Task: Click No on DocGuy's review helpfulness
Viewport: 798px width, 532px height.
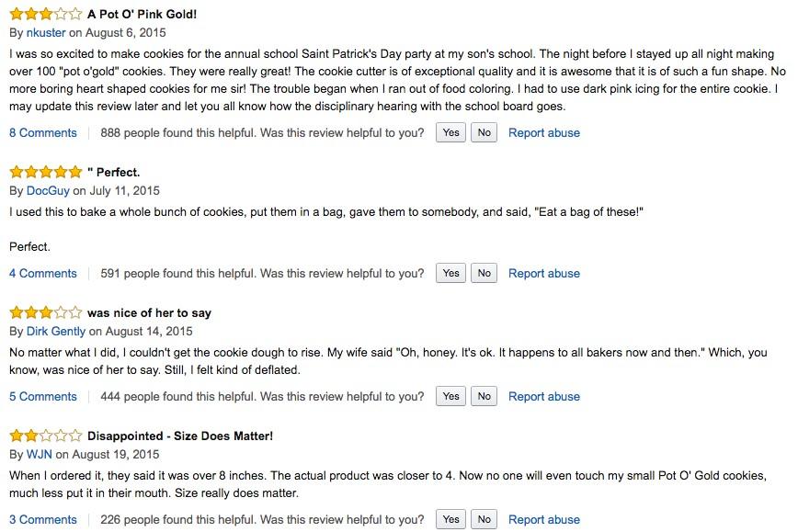Action: [x=484, y=273]
